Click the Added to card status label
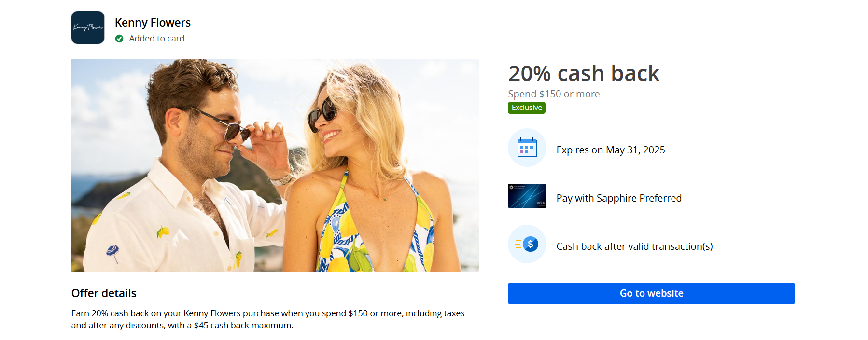This screenshot has height=340, width=868. pos(156,39)
